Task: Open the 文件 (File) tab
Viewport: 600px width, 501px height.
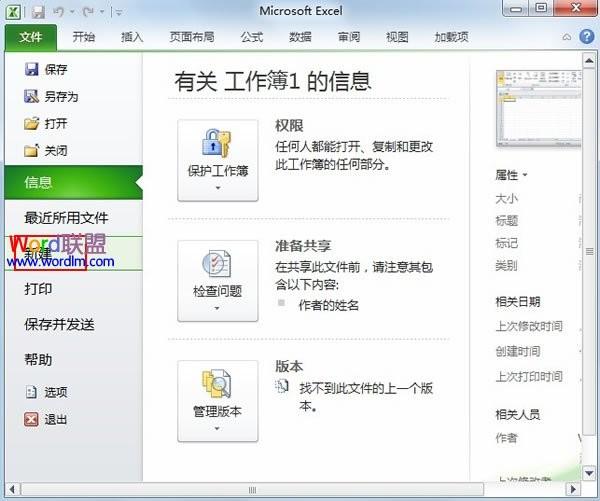Action: pyautogui.click(x=31, y=37)
